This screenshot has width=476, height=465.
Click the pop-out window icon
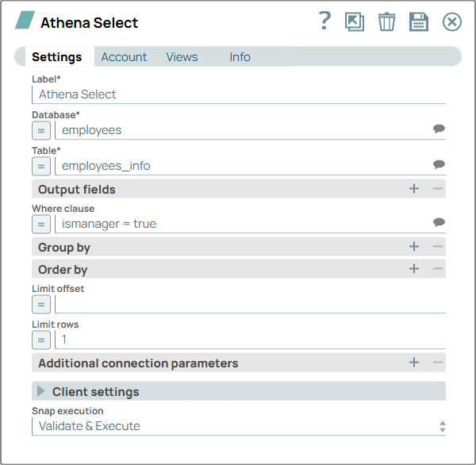pos(355,21)
